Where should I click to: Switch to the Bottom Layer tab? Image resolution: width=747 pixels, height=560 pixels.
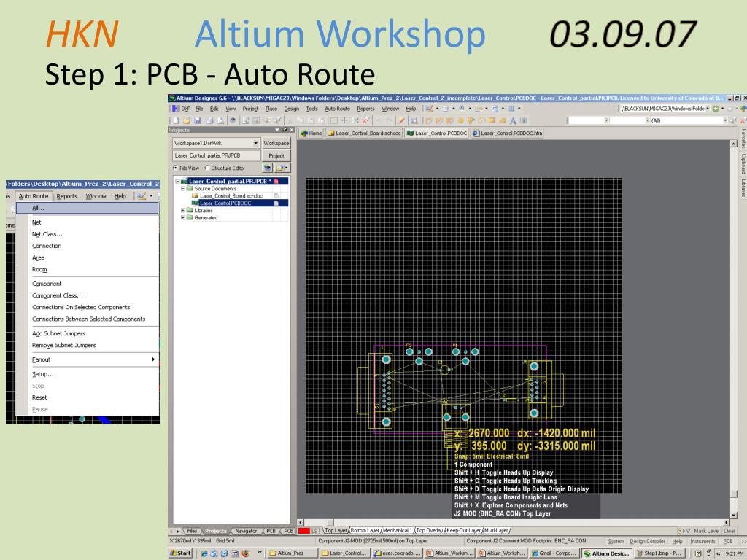point(365,531)
